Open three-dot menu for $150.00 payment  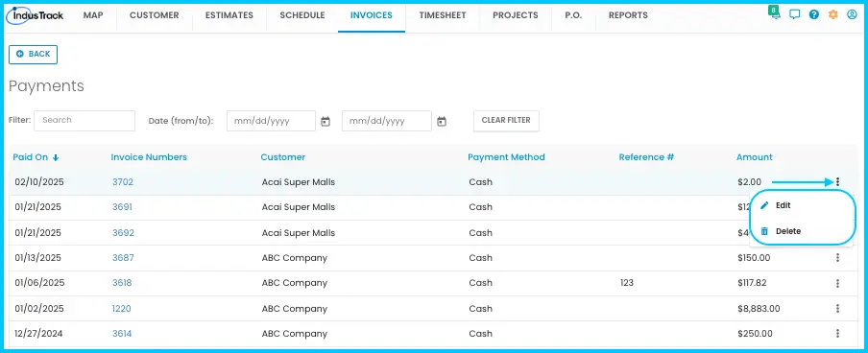837,257
